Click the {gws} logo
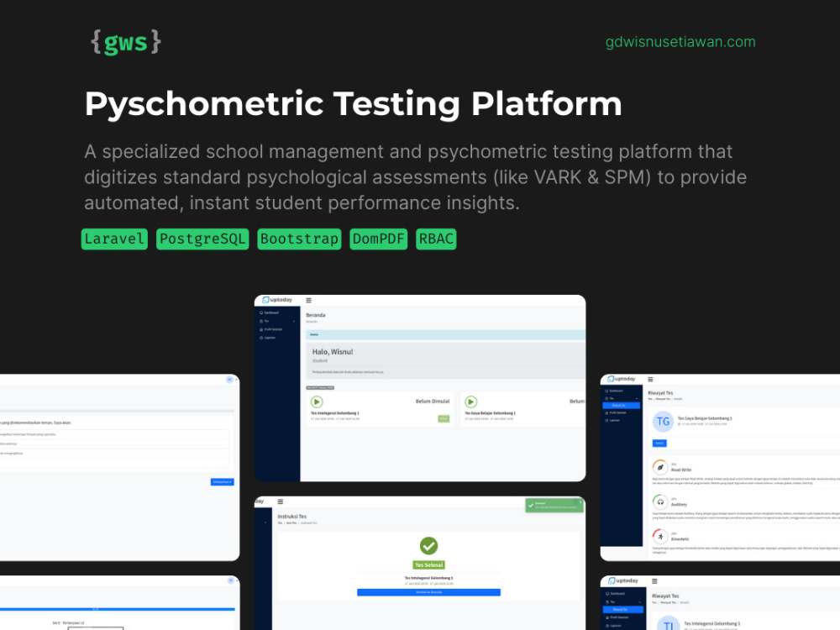Screen dimensions: 840x630 (126, 42)
